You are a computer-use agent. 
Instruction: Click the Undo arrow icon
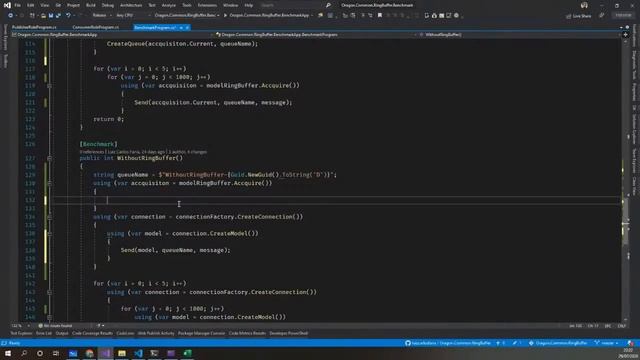[68, 16]
